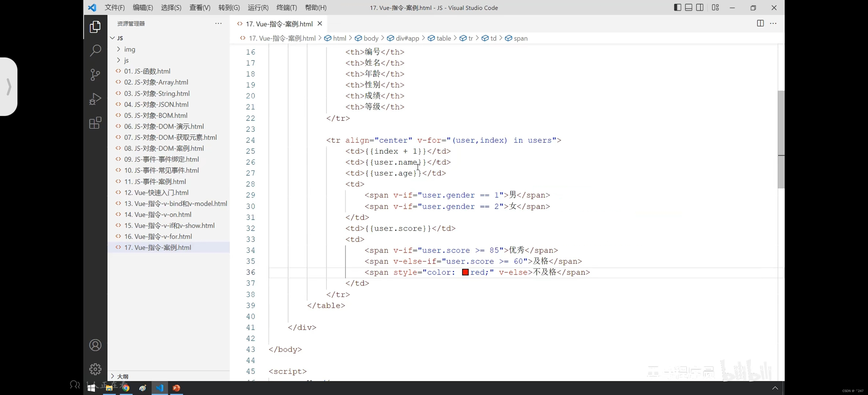Split the editor to the right

(760, 23)
